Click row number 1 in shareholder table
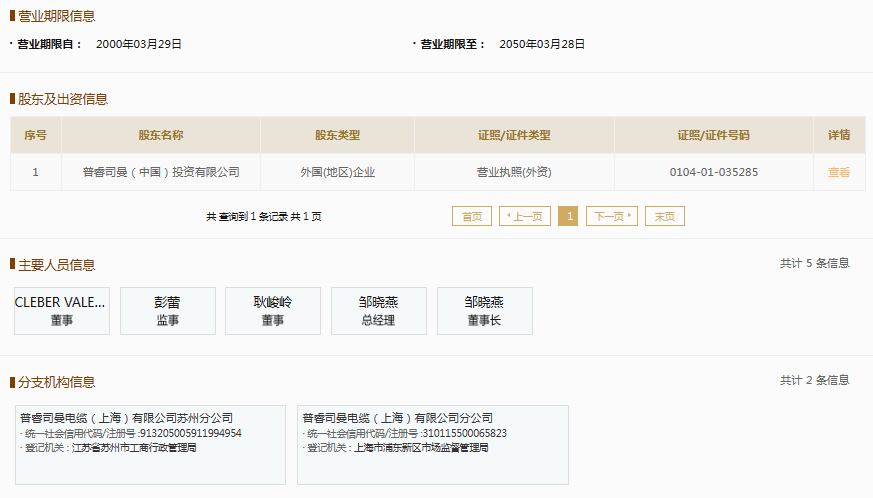The height and width of the screenshot is (498, 873). coord(36,172)
